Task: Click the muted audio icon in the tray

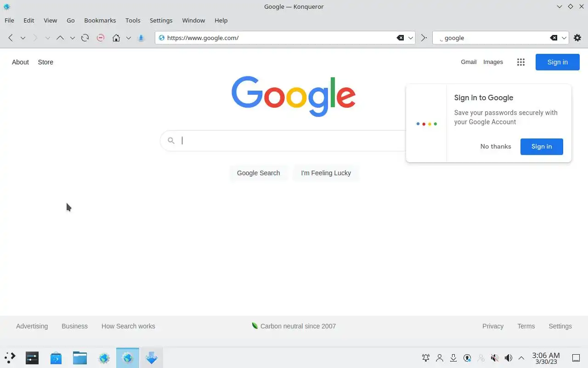Action: (x=495, y=357)
